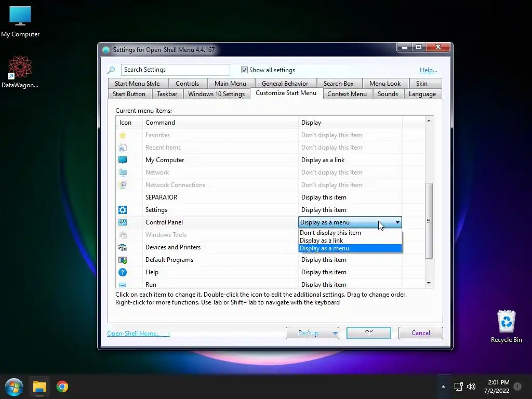Choose Display as a link option
Image resolution: width=532 pixels, height=399 pixels.
click(350, 241)
